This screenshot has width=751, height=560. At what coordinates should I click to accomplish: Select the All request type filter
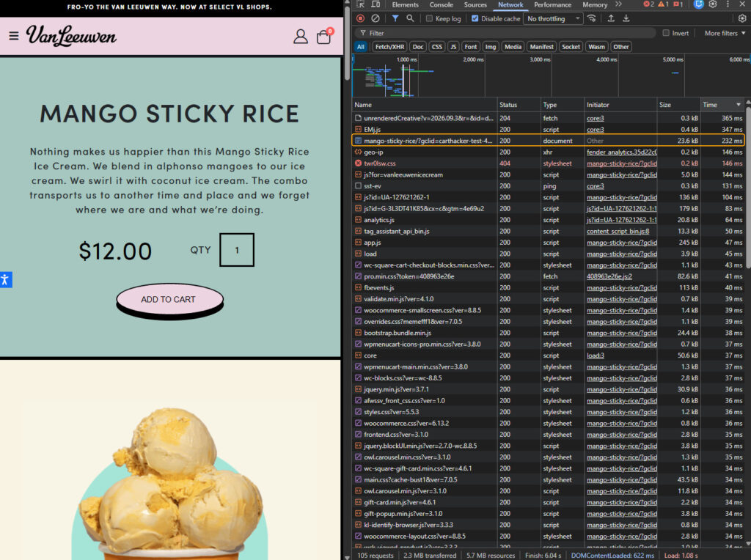pos(361,47)
